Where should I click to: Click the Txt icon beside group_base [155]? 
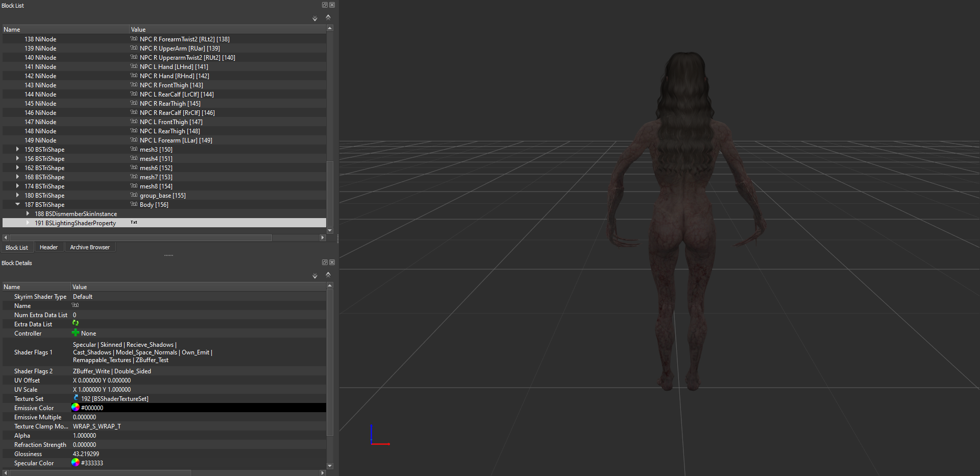click(x=134, y=195)
